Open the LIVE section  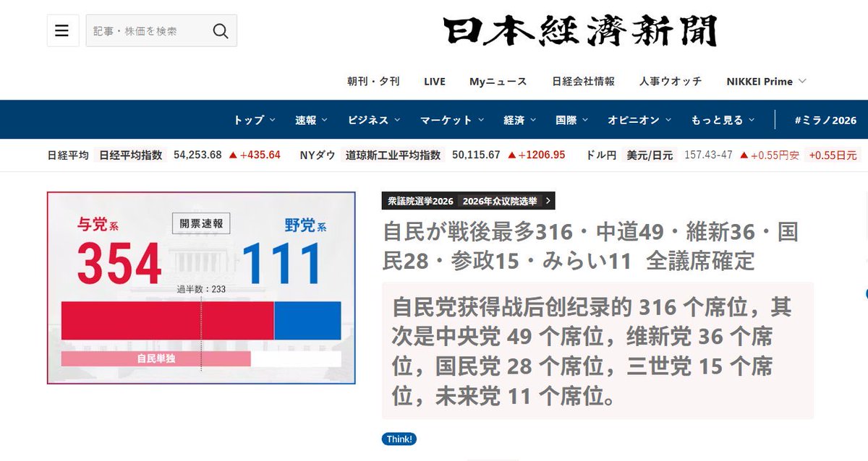point(434,81)
